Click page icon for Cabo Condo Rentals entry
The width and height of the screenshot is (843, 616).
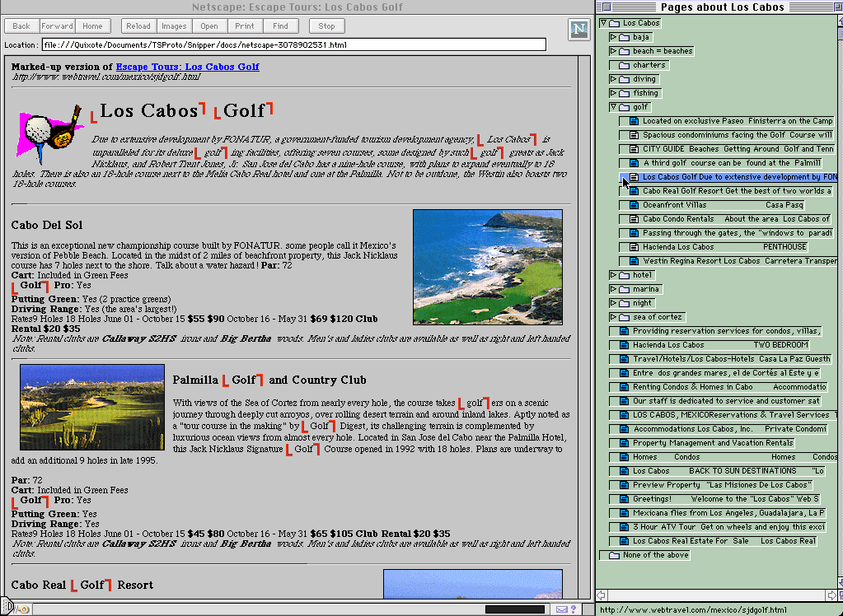click(634, 219)
